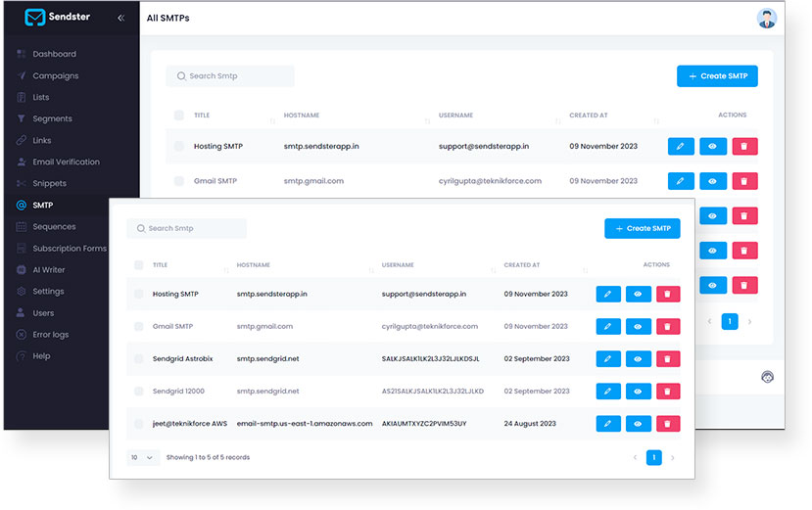
Task: Select page 1 pagination button at bottom
Action: [653, 458]
